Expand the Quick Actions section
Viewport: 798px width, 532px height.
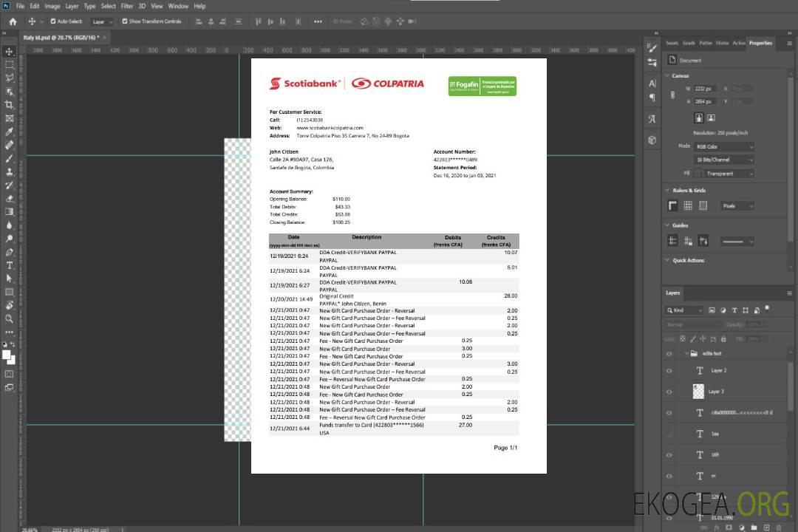(x=667, y=260)
